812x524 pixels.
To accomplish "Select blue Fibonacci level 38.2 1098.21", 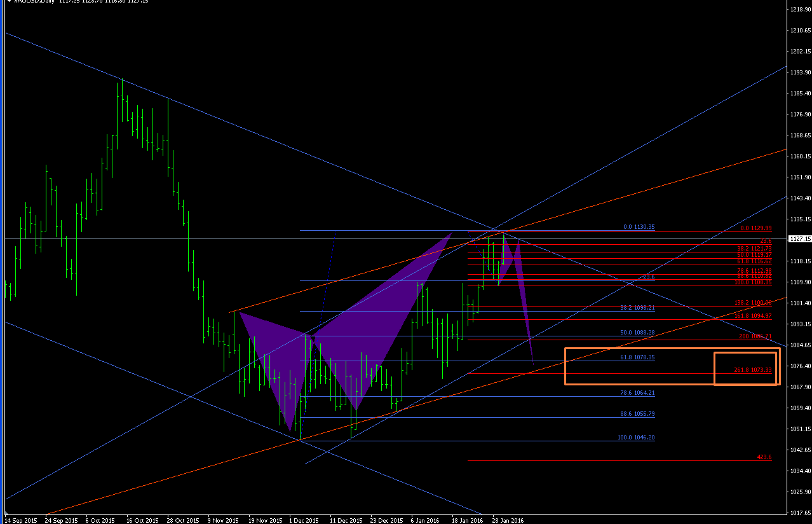I will (637, 308).
